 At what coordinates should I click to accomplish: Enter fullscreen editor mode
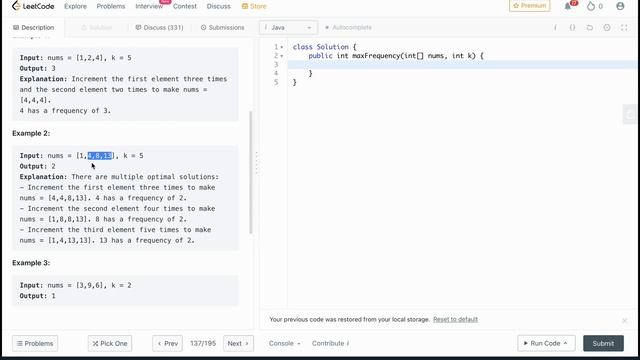pyautogui.click(x=624, y=27)
